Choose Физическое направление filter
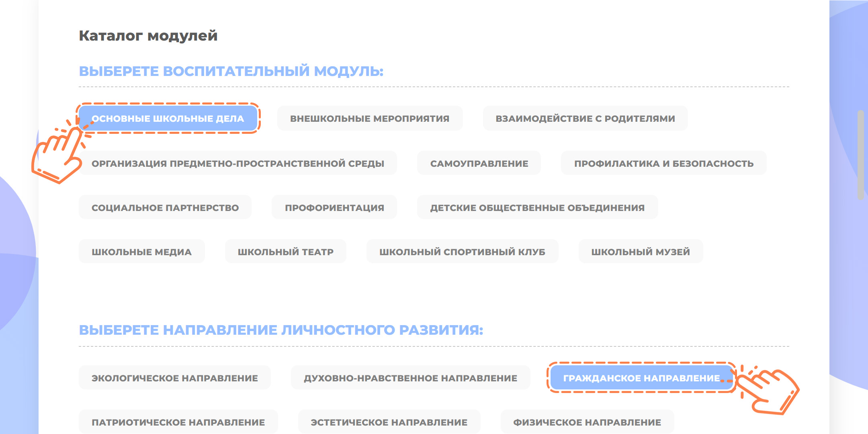Image resolution: width=868 pixels, height=434 pixels. pos(587,422)
